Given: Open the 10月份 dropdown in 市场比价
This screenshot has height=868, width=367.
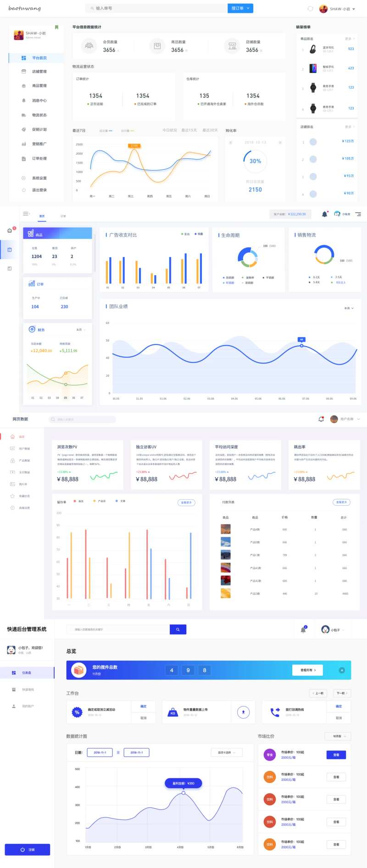Looking at the screenshot, I should point(339,736).
